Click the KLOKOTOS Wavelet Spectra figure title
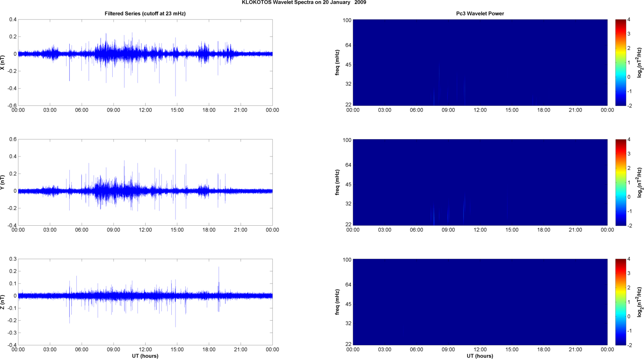Viewport: 644px width, 359px height. click(304, 3)
